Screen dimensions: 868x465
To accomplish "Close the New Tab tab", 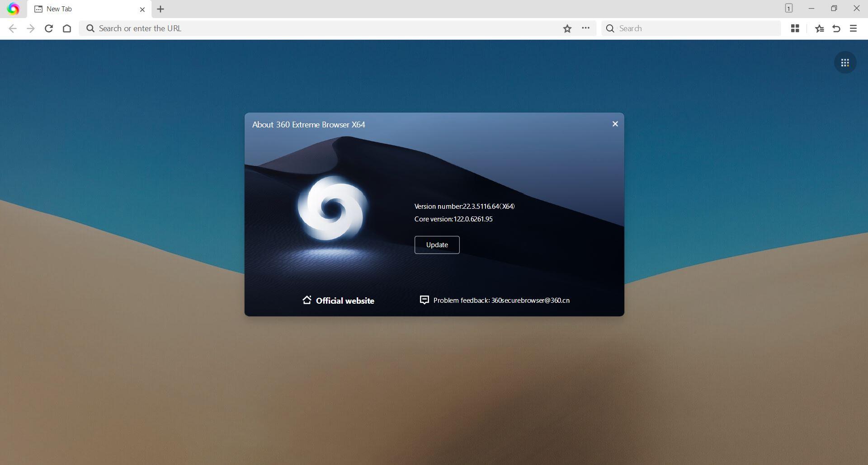I will (x=142, y=9).
